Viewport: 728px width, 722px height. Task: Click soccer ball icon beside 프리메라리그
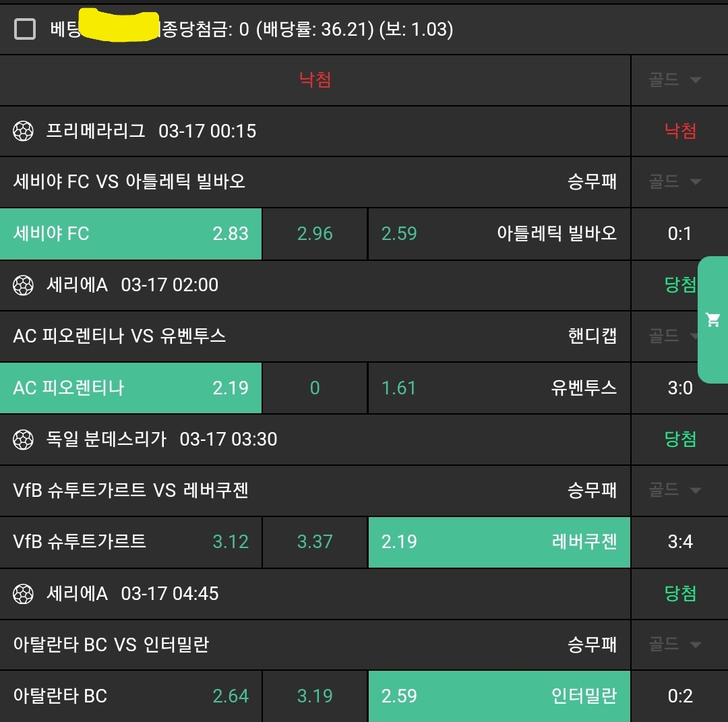(23, 131)
